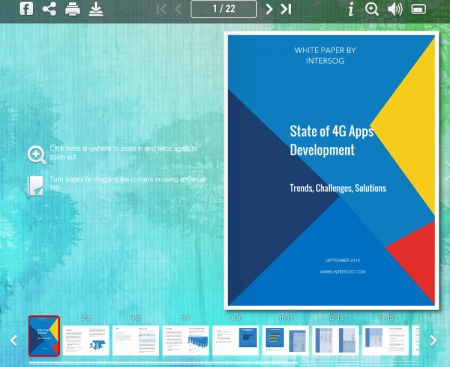Click the 'Click twice anywhere to zoom' hint
Screen dimensions: 450x367
point(123,153)
